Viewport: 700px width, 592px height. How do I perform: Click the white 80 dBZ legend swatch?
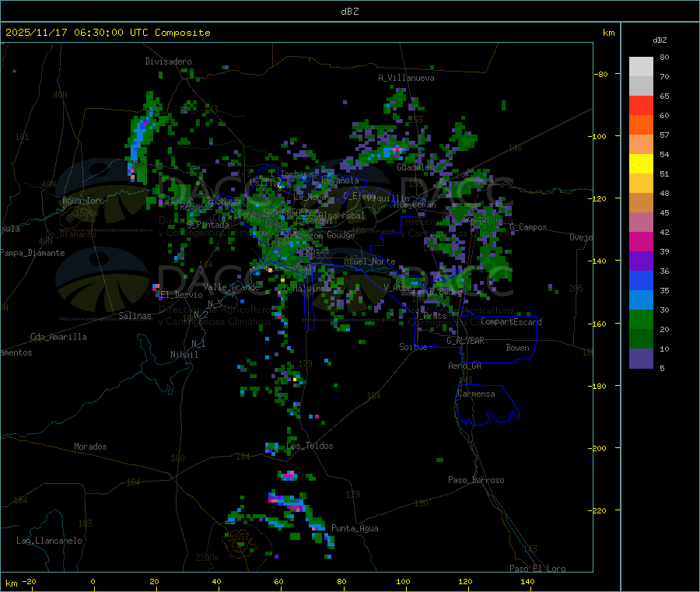[641, 67]
